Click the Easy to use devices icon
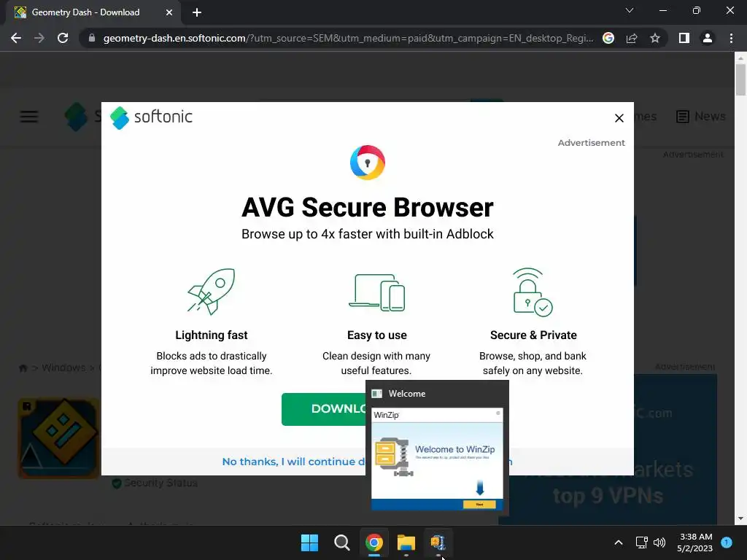 click(x=377, y=292)
